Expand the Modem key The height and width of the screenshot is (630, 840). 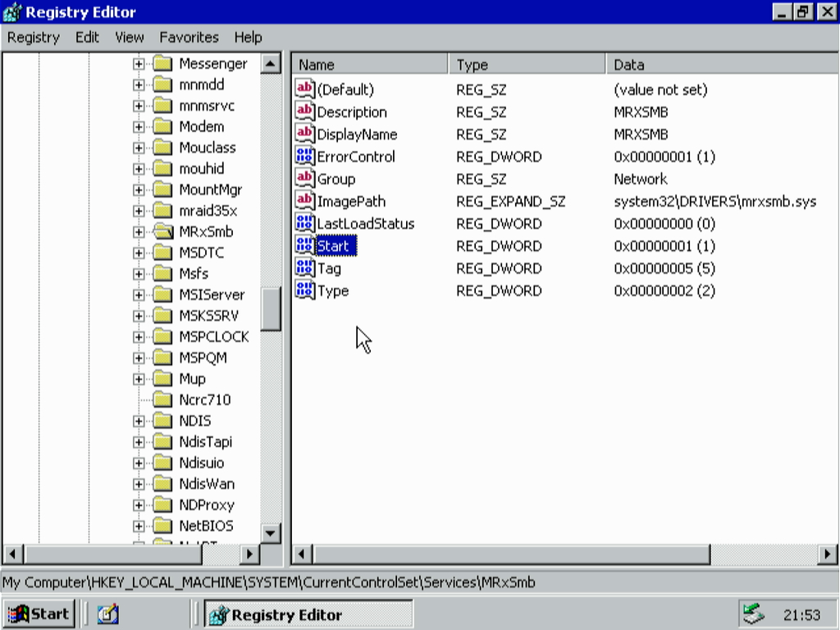pyautogui.click(x=139, y=127)
